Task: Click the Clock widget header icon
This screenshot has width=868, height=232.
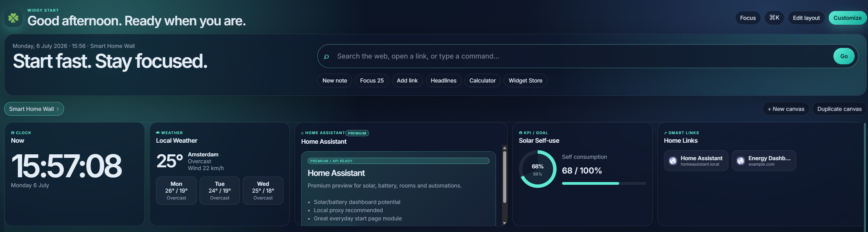Action: pos(13,133)
